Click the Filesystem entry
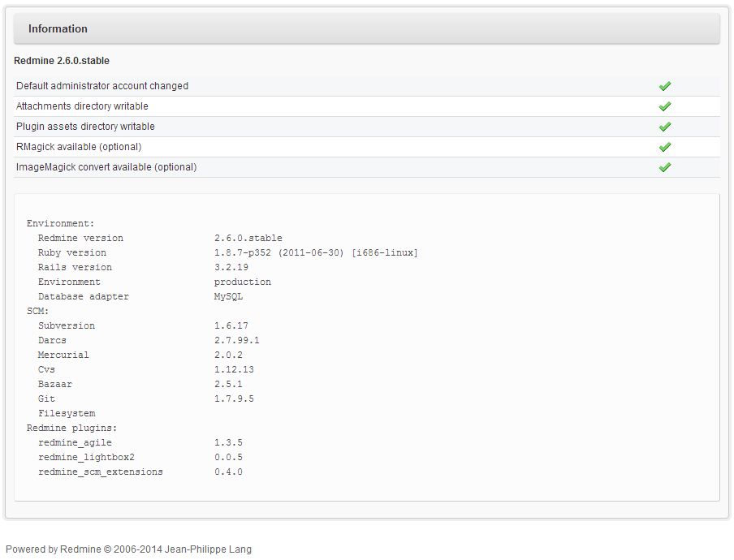 pos(67,414)
